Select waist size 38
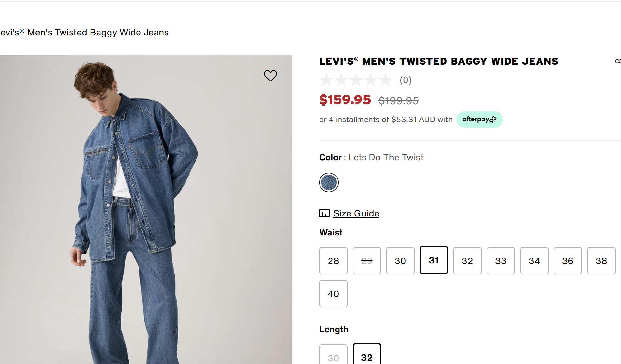The image size is (621, 364). click(x=601, y=261)
